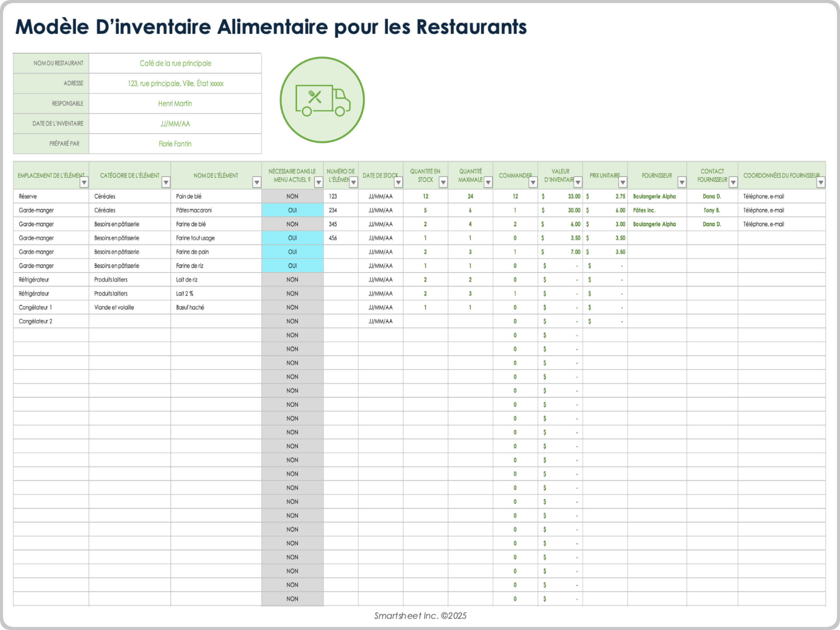Click the PRÉPARÉ PAR label cell
Screen dimensions: 840x630
[51, 144]
